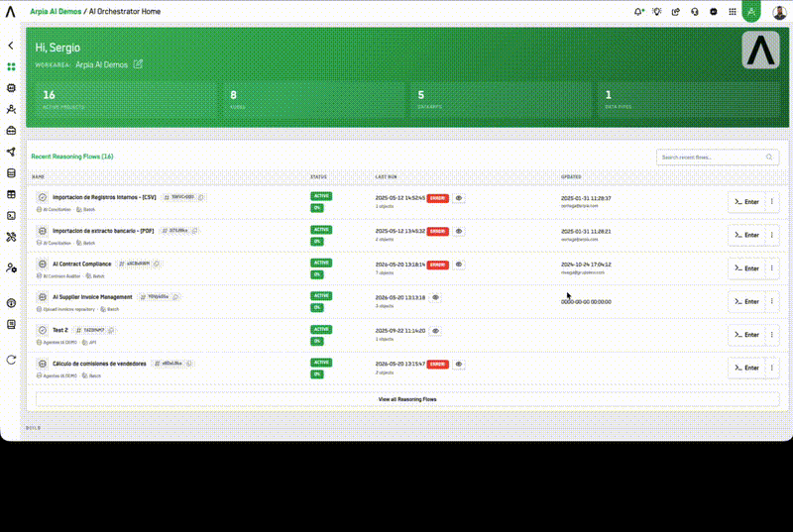Screen dimensions: 793x532
Task: Click the lightbulb ideas icon in top bar
Action: coord(657,12)
